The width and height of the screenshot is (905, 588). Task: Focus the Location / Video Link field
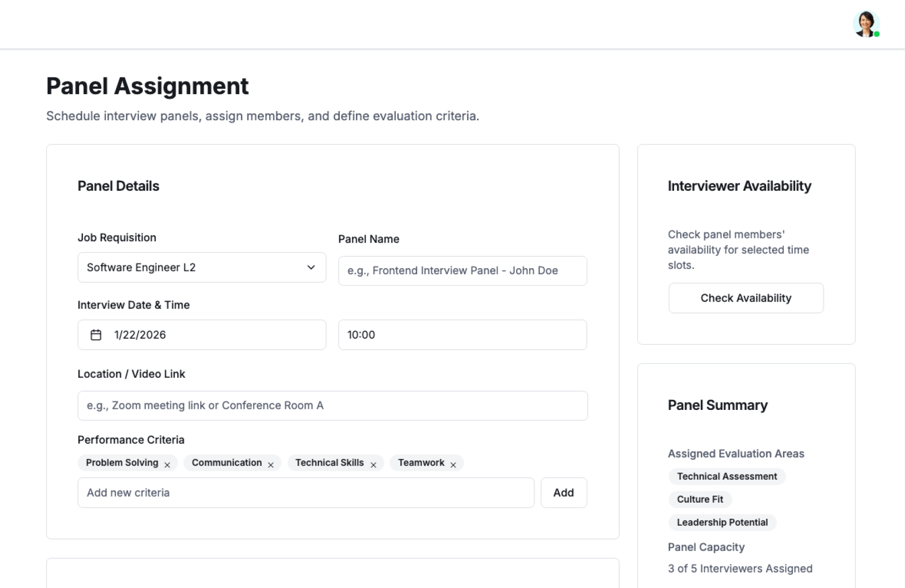[332, 405]
